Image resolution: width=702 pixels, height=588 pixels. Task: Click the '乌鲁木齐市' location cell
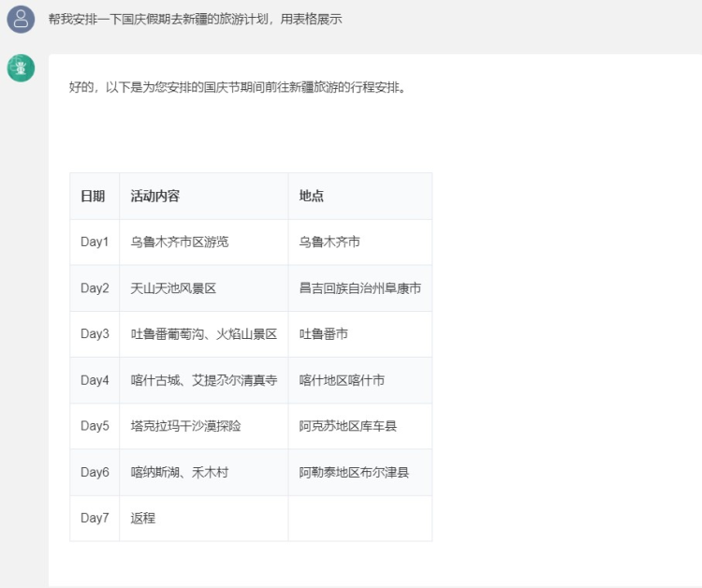(x=360, y=243)
